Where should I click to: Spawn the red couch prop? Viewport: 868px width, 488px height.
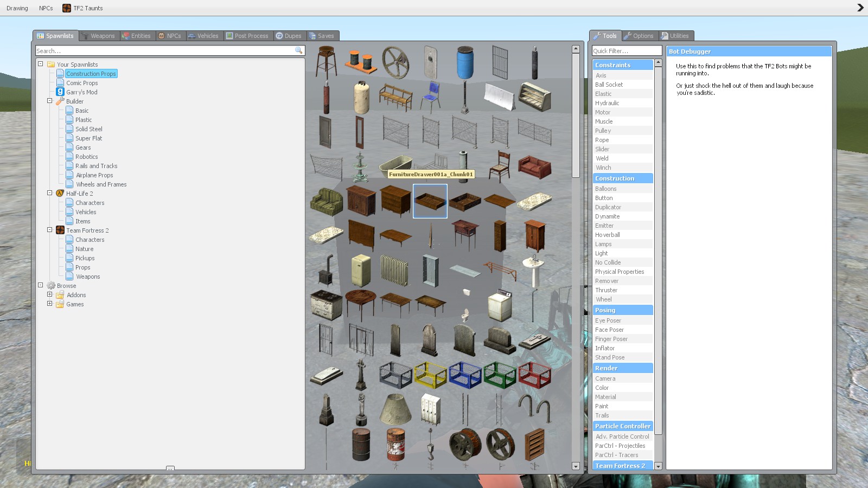pyautogui.click(x=534, y=167)
